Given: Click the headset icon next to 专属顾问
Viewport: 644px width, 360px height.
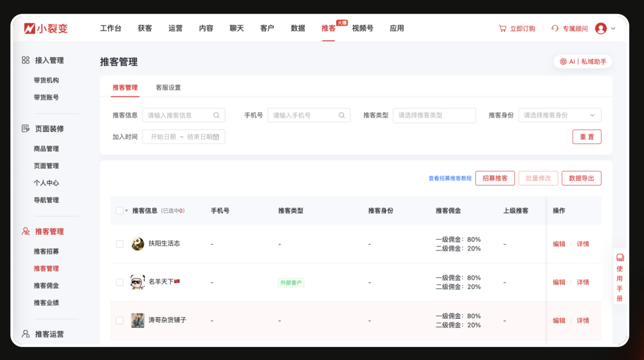Looking at the screenshot, I should (x=554, y=27).
